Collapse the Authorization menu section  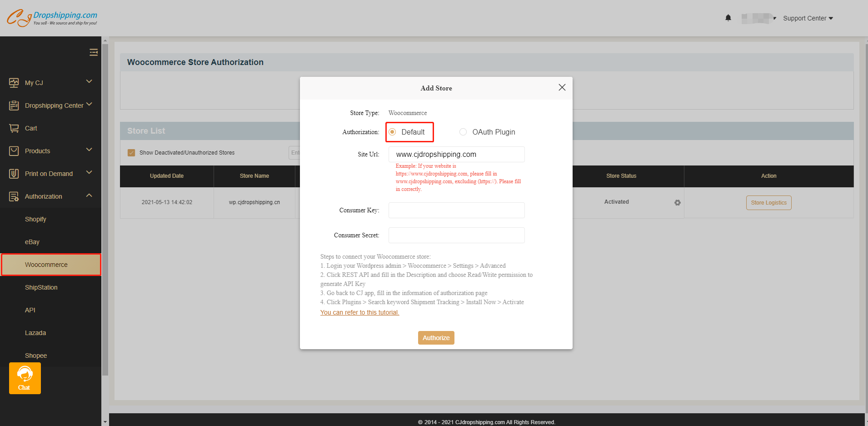89,195
